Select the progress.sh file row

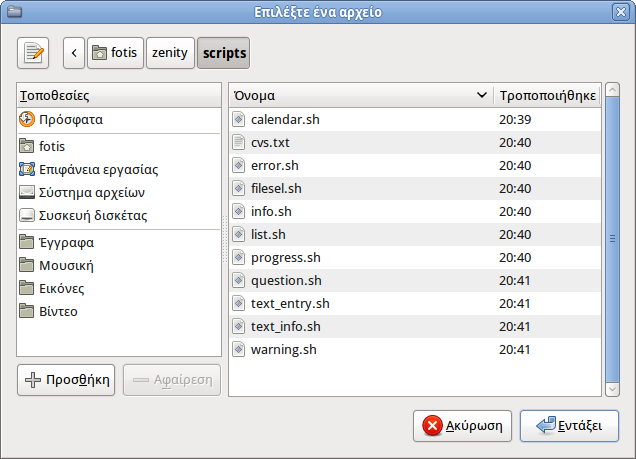(286, 258)
